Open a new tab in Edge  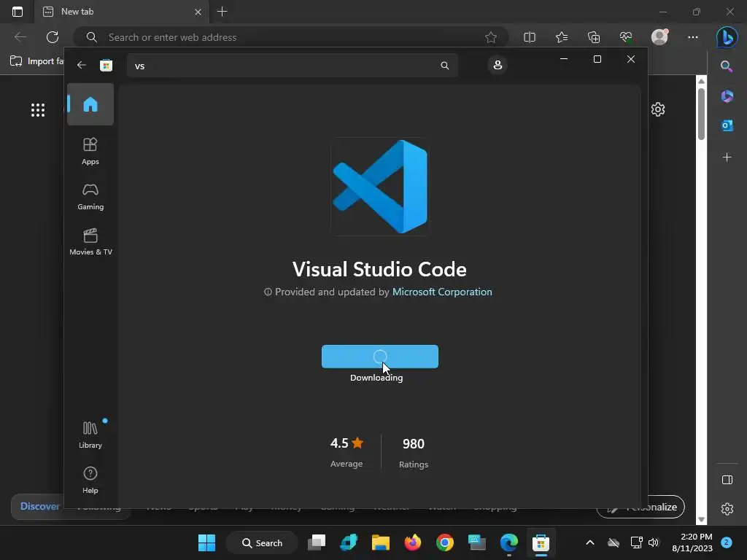(222, 12)
